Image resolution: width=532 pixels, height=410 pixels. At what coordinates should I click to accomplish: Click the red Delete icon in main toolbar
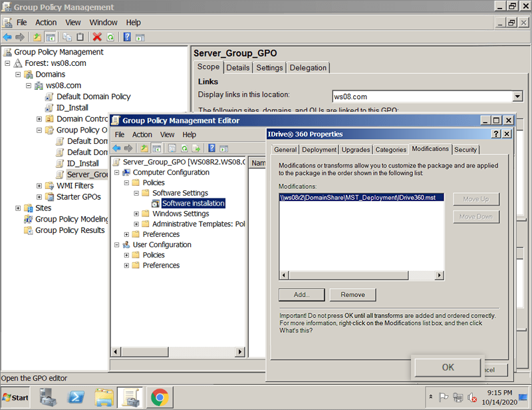click(97, 37)
